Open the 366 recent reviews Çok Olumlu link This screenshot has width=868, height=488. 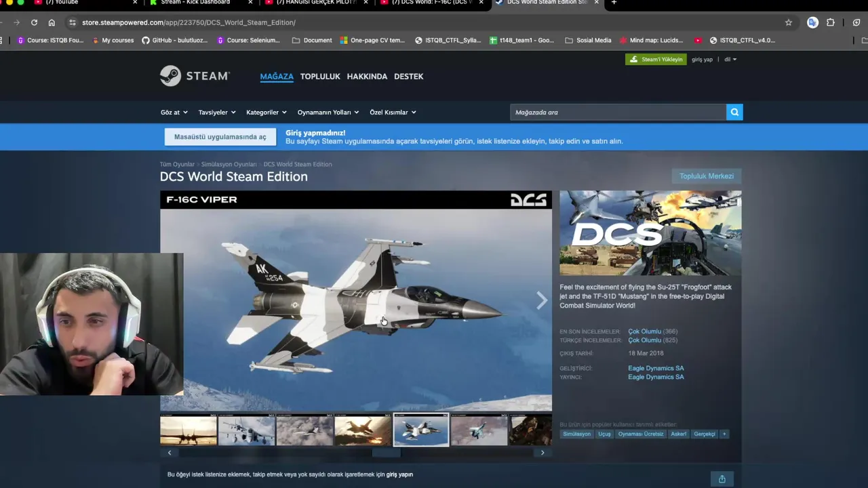pos(644,331)
